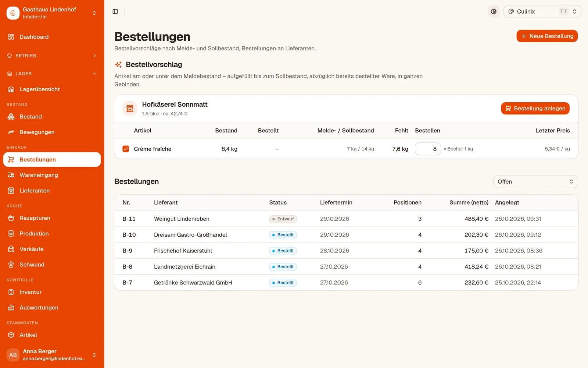Click the order quantity field showing 8
588x368 pixels.
pyautogui.click(x=428, y=149)
